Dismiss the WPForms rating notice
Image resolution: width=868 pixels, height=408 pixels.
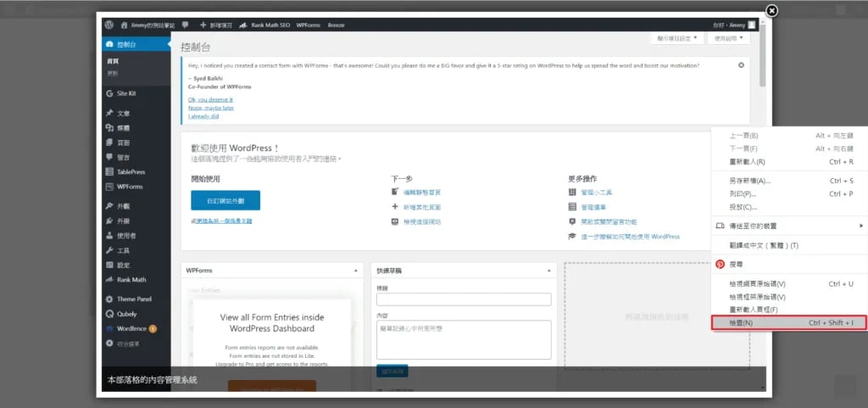(x=741, y=65)
